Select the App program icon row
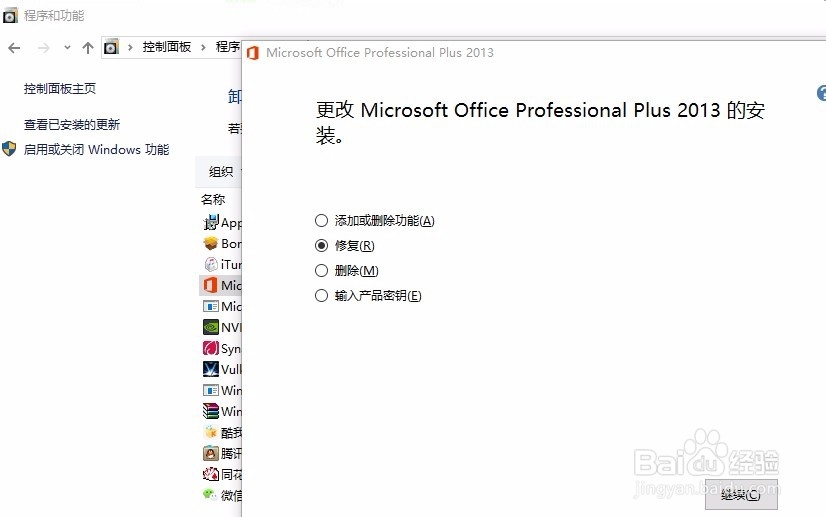The width and height of the screenshot is (826, 517). (x=211, y=222)
